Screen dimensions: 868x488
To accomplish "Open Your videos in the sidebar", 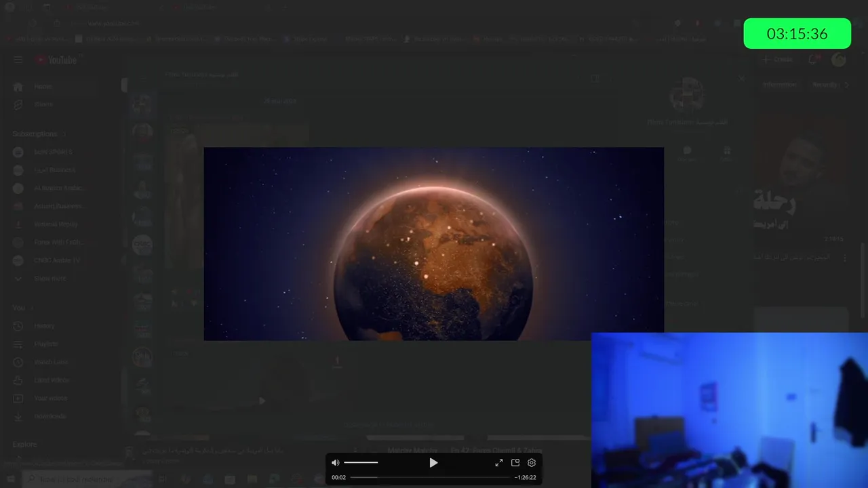I will pos(50,398).
